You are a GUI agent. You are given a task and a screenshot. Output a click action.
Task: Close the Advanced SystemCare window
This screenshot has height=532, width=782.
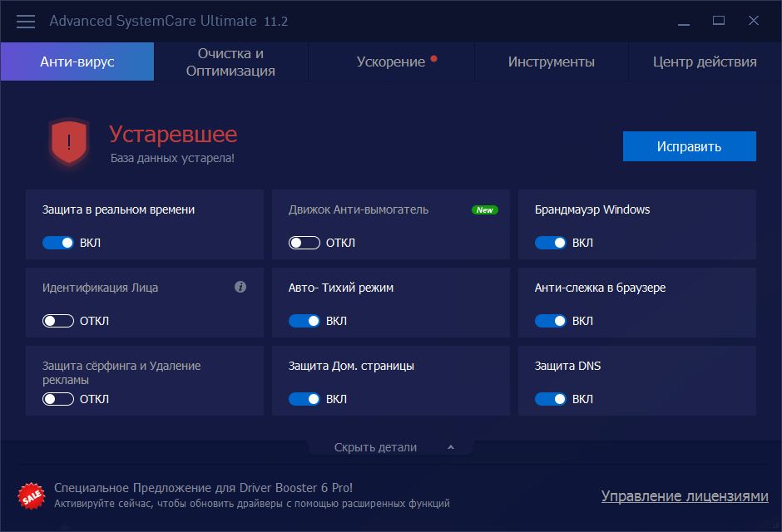coord(754,21)
